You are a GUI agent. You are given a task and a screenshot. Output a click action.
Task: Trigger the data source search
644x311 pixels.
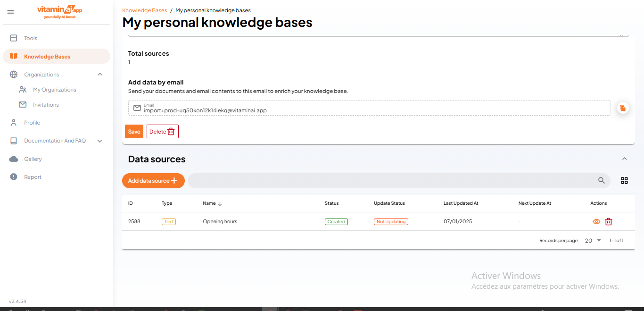(602, 180)
